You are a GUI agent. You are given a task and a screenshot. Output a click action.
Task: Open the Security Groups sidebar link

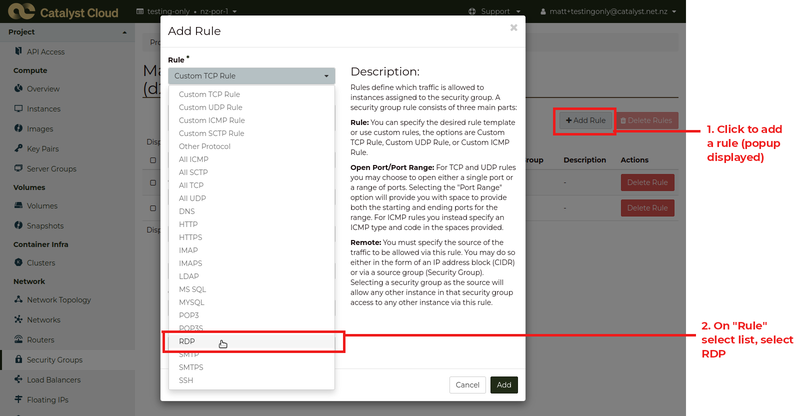pos(55,360)
